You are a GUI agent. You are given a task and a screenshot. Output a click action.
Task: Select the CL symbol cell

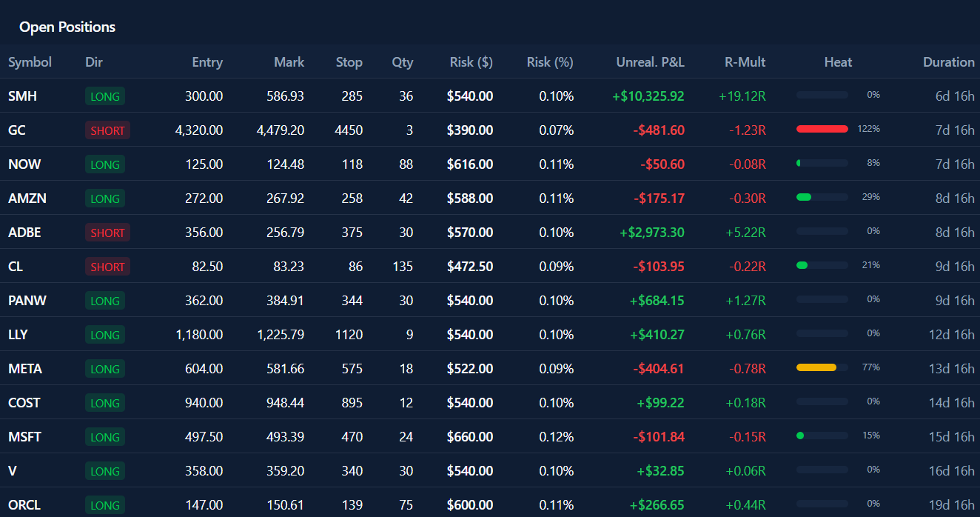[16, 267]
